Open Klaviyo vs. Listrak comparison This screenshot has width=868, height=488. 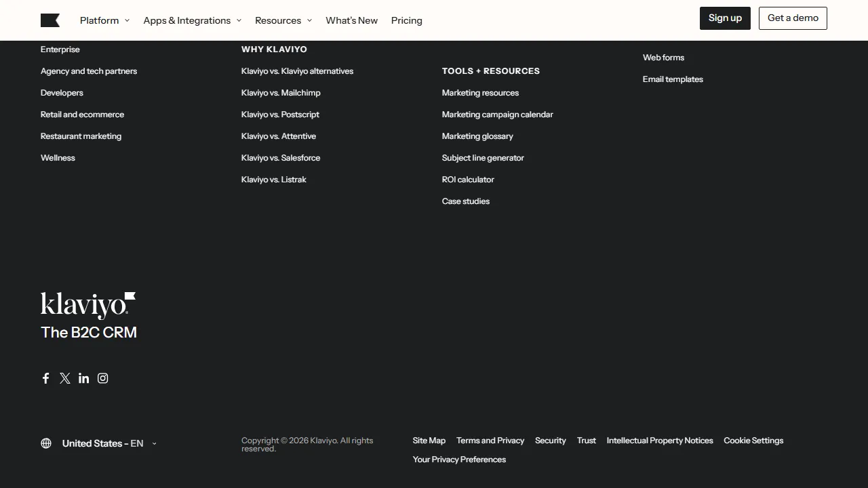click(274, 180)
